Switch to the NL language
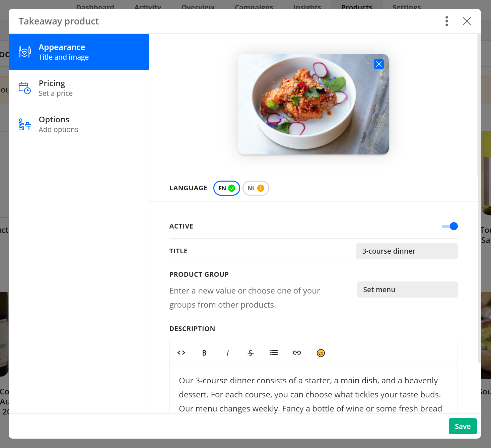 point(256,188)
